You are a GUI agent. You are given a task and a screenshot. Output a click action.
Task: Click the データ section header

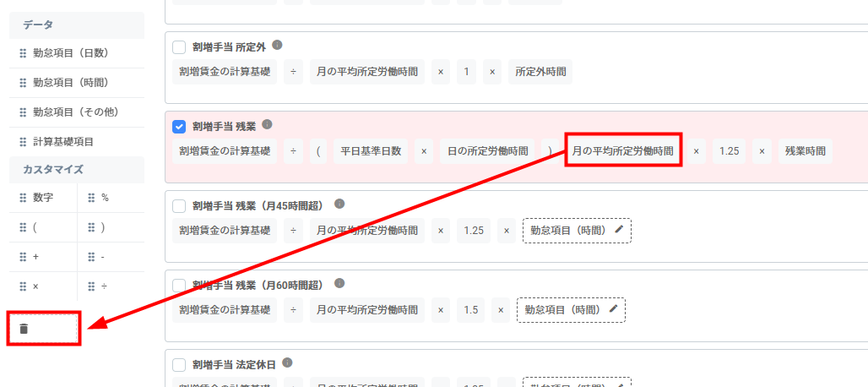point(77,25)
